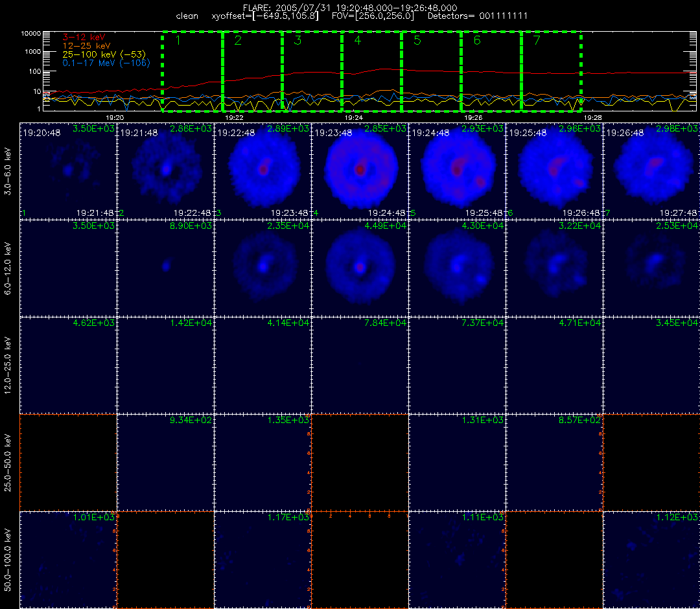Screen dimensions: 700x609
Task: Click the '19:24' time axis tick label
Action: (x=354, y=117)
